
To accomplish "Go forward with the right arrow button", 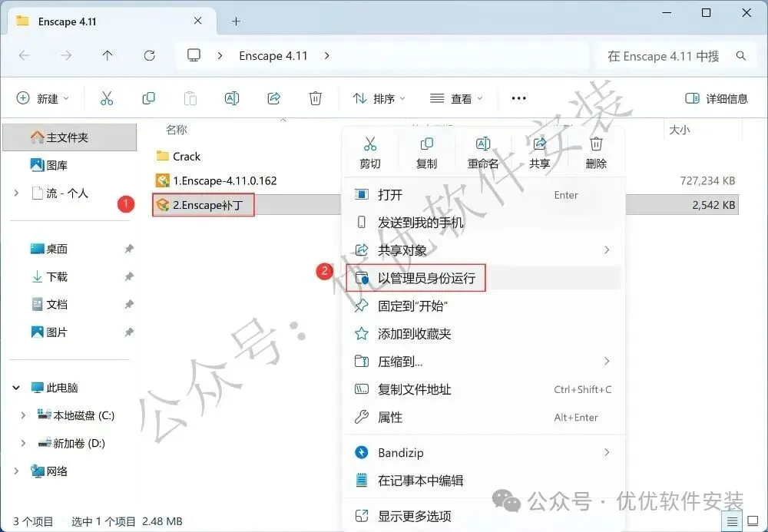I will pyautogui.click(x=65, y=56).
